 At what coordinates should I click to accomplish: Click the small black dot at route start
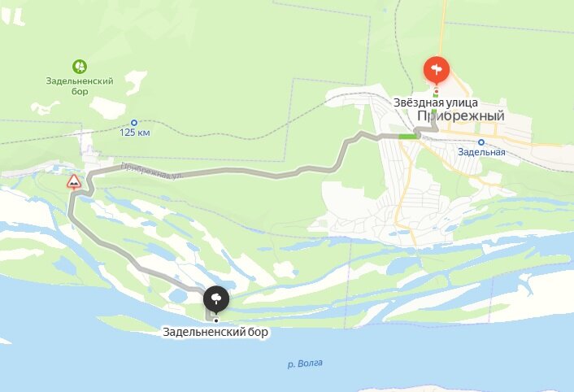[216, 320]
